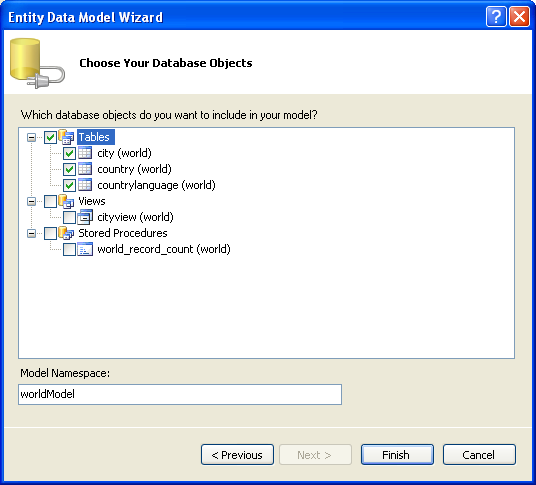Click the Cancel button
This screenshot has height=485, width=536.
pos(479,455)
